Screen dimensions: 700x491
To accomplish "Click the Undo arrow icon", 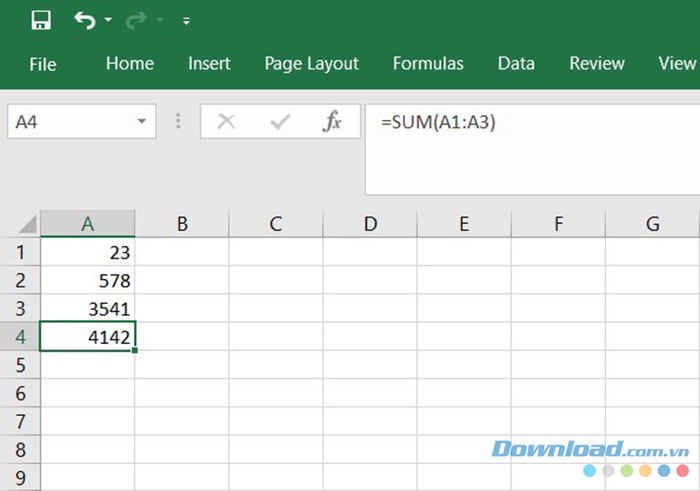I will 84,20.
